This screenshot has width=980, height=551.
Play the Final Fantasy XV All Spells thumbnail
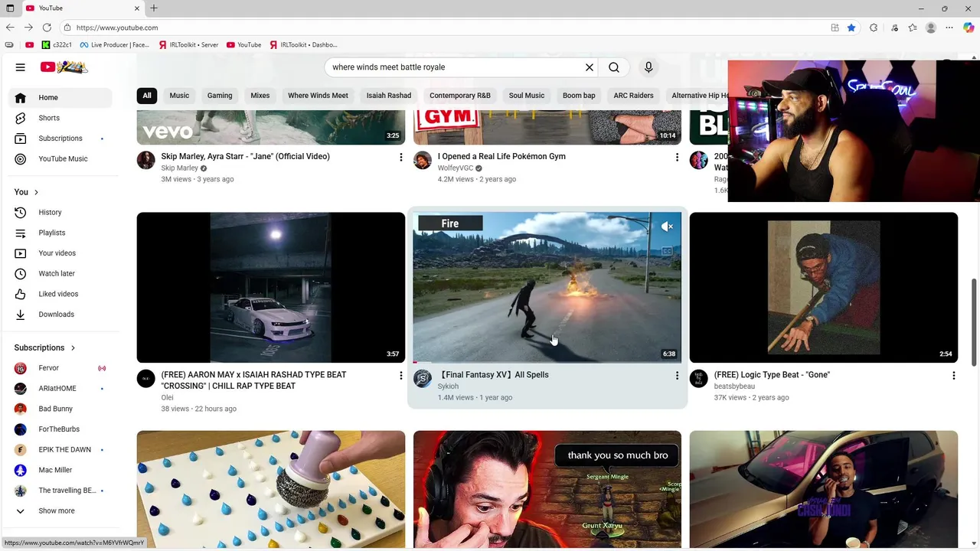[547, 287]
